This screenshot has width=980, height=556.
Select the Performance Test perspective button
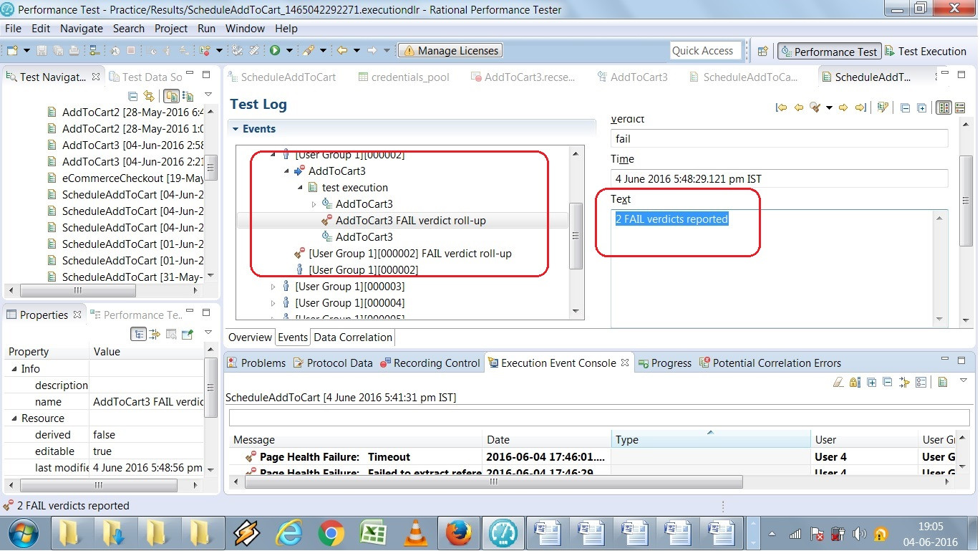click(828, 52)
